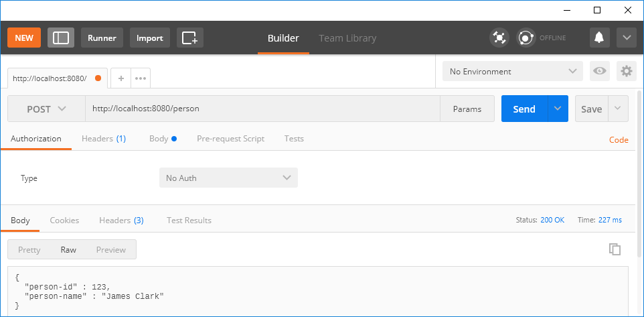Open the request Authorization tab
The height and width of the screenshot is (317, 644).
(x=36, y=139)
